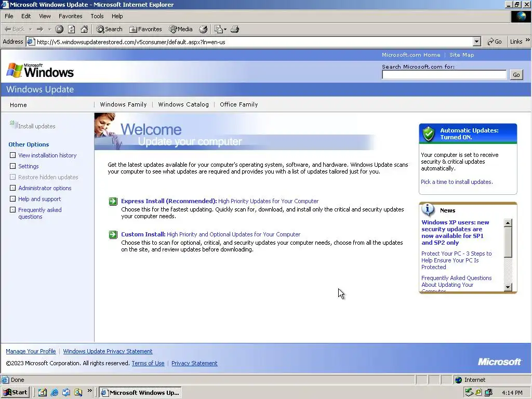
Task: Click the box beside Help and support
Action: tap(12, 198)
